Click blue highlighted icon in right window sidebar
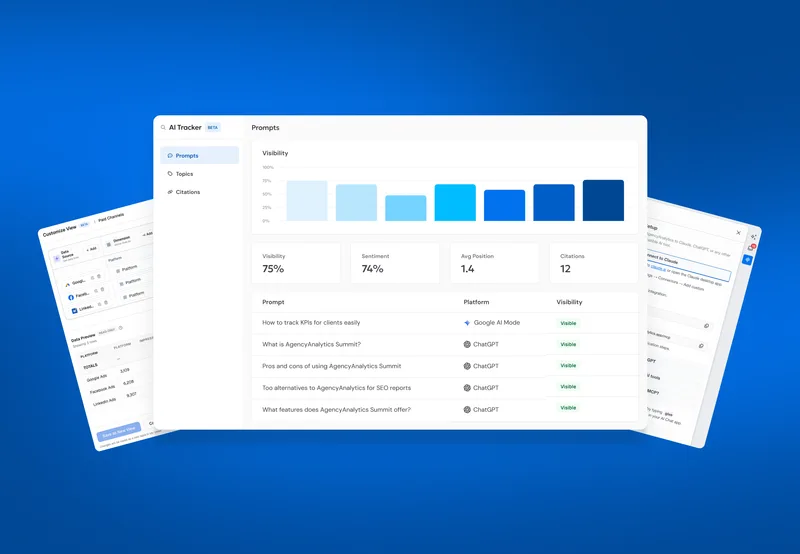Viewport: 800px width, 554px height. [x=747, y=260]
